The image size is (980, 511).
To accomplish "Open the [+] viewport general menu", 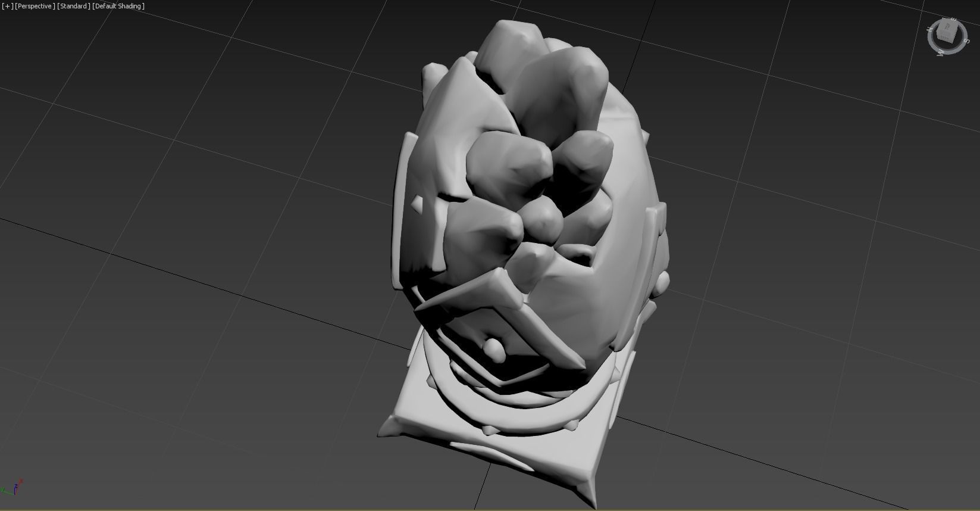I will [x=7, y=6].
